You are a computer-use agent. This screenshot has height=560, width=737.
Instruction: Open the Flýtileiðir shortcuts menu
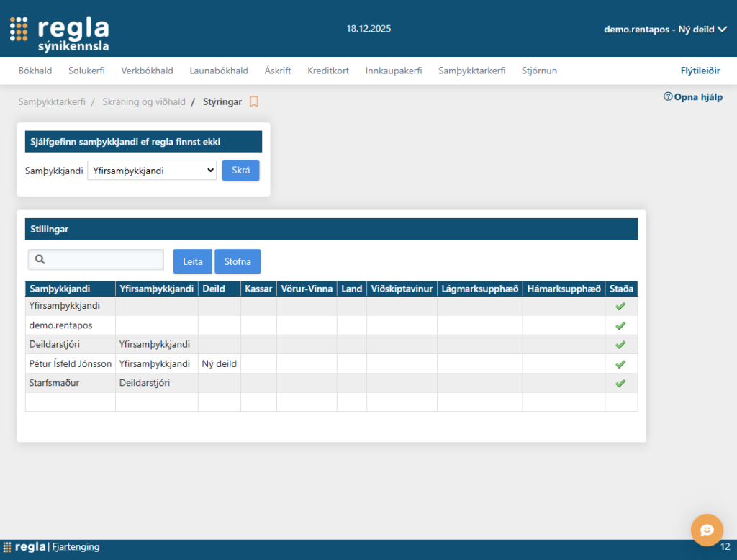tap(700, 71)
